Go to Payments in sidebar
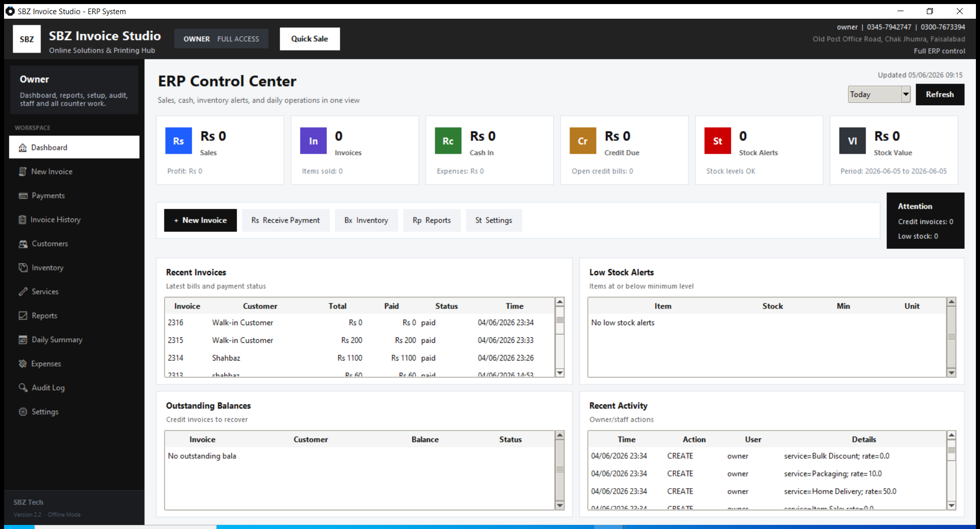 pyautogui.click(x=74, y=196)
